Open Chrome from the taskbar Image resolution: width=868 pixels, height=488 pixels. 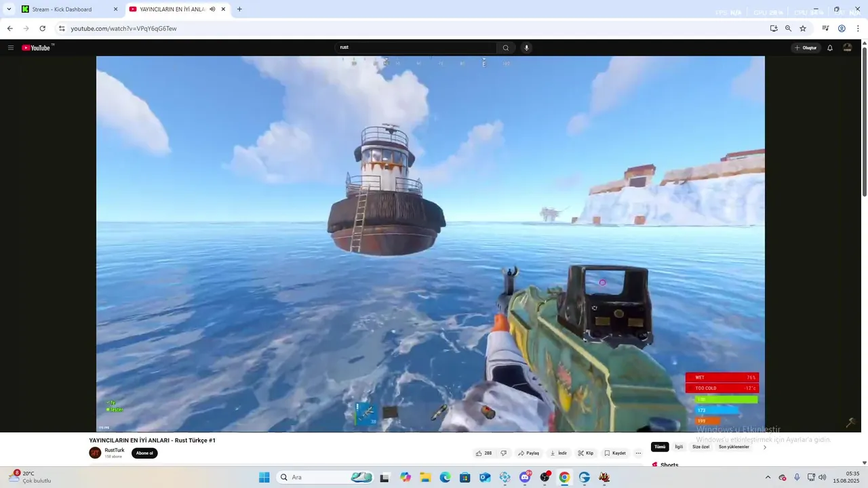coord(564,477)
